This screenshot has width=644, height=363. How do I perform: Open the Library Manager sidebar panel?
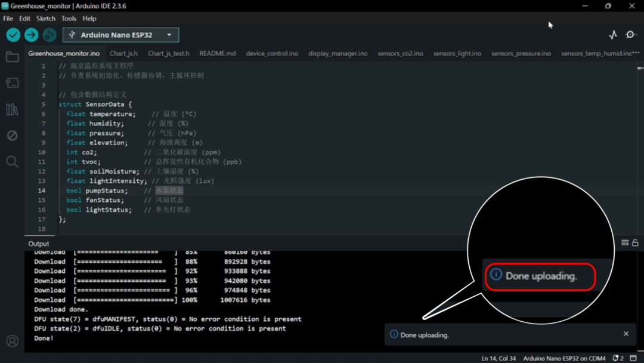coord(12,110)
